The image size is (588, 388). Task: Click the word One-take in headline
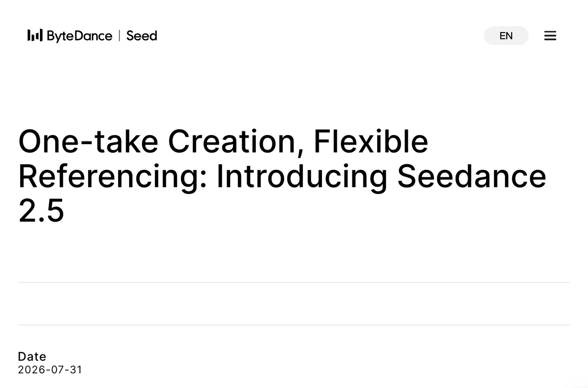coord(88,141)
